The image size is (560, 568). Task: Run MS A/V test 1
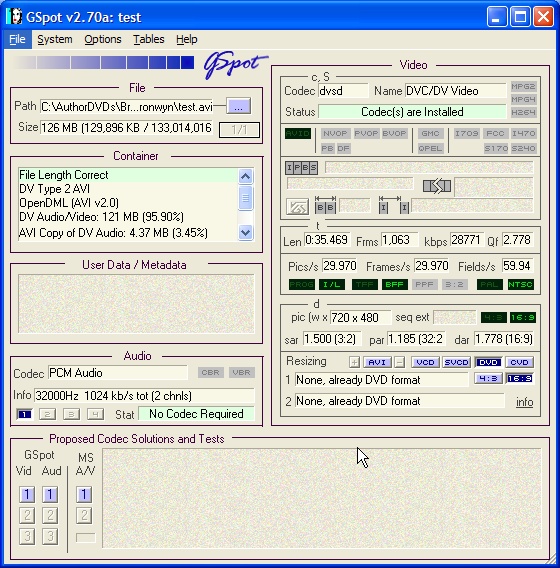coord(84,494)
